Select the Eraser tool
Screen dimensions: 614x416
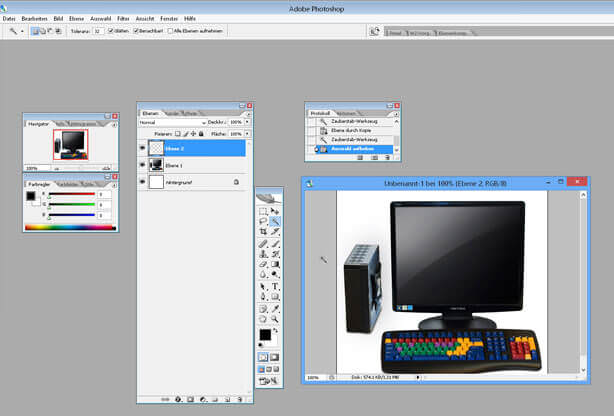263,264
